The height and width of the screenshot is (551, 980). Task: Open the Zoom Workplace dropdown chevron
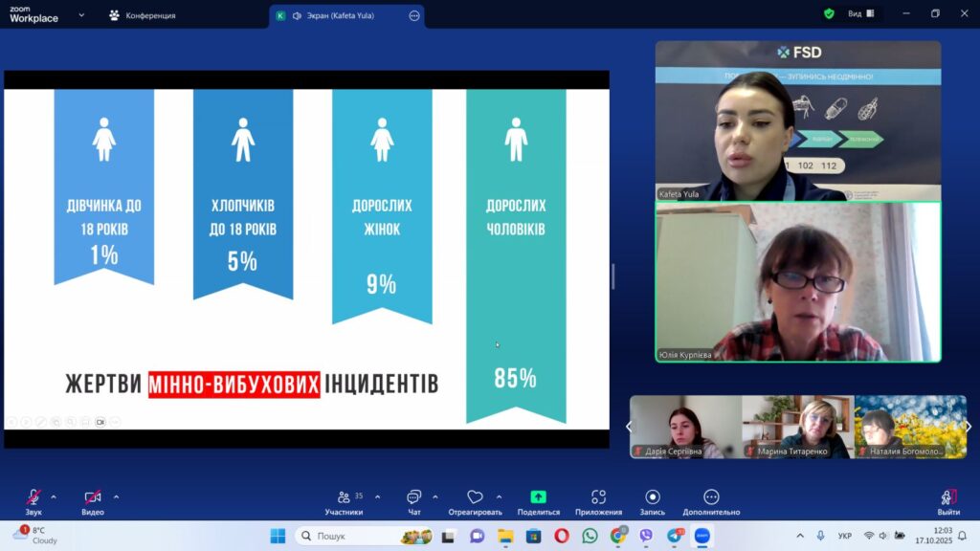pyautogui.click(x=81, y=15)
